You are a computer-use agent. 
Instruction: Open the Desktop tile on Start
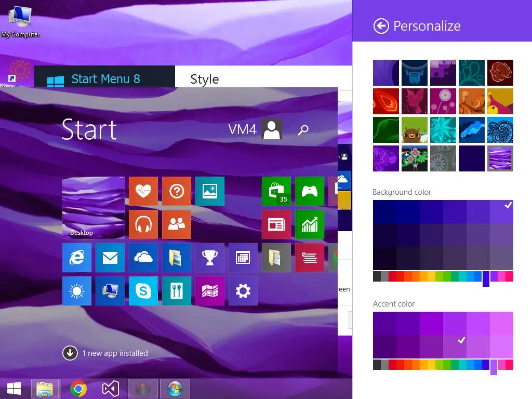[x=94, y=208]
